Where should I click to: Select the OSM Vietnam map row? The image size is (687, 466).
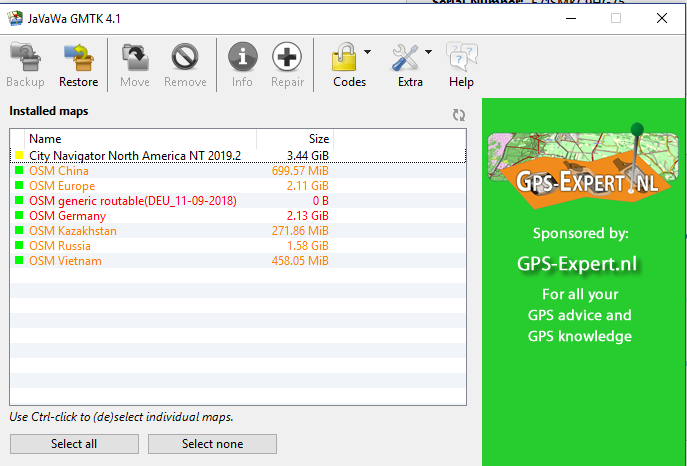238,261
